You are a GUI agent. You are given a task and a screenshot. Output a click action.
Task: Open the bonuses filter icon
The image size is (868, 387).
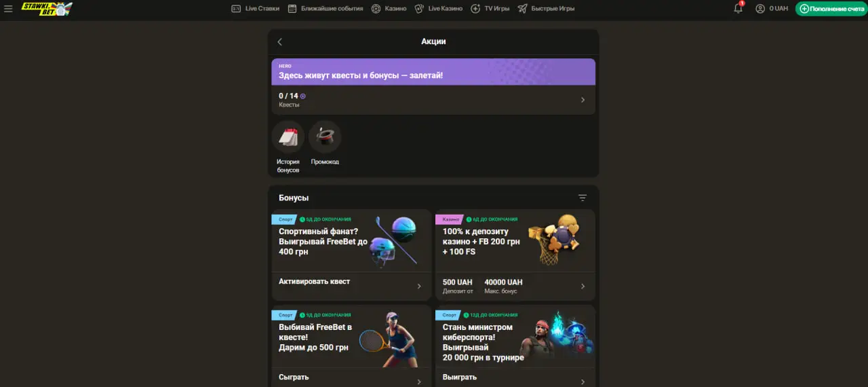pyautogui.click(x=583, y=198)
